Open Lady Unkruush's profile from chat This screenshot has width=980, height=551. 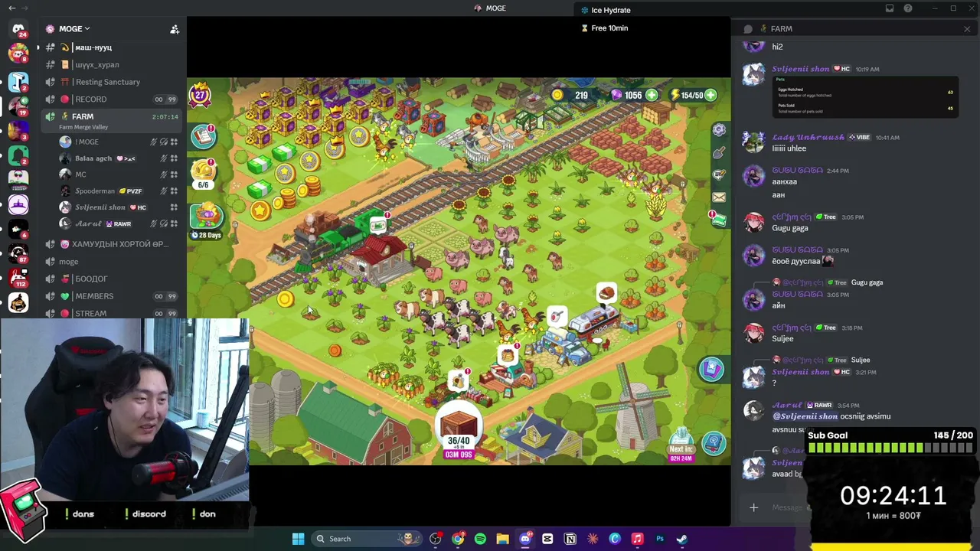coord(809,137)
